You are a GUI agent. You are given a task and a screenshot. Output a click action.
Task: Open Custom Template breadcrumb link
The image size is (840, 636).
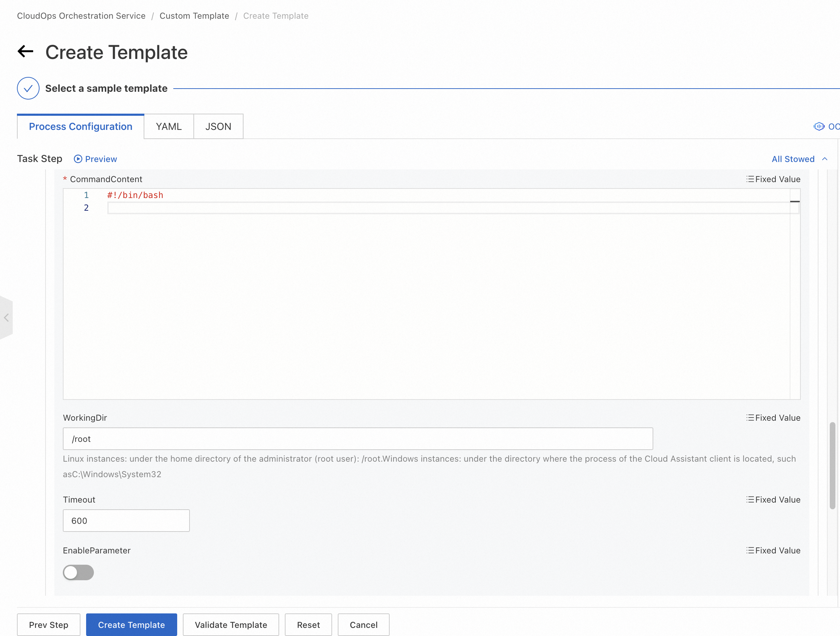point(194,16)
